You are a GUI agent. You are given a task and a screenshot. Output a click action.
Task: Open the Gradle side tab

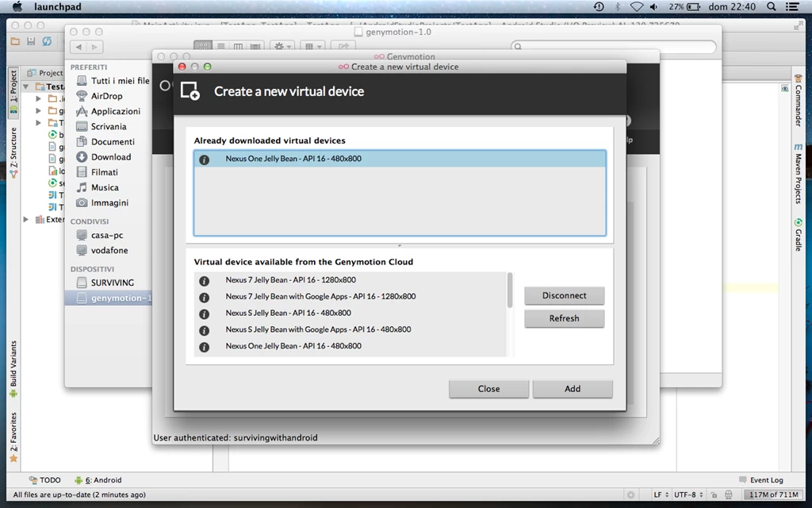point(798,235)
